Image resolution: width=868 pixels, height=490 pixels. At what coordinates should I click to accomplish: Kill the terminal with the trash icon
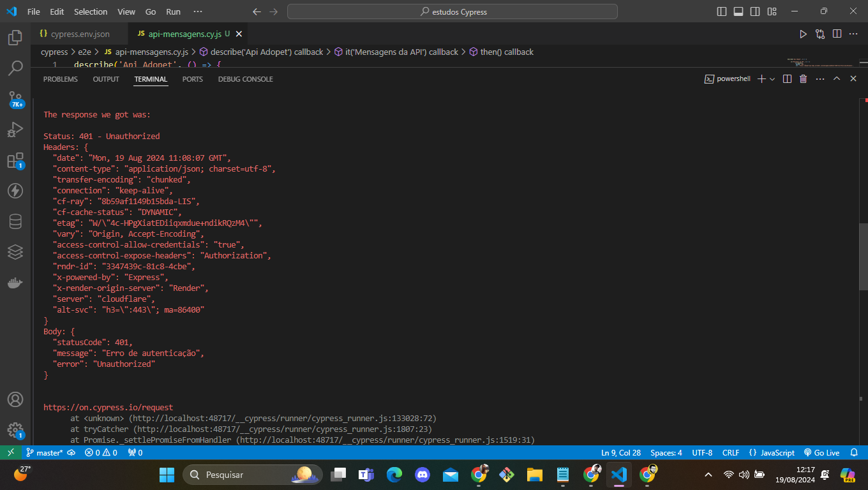[804, 79]
